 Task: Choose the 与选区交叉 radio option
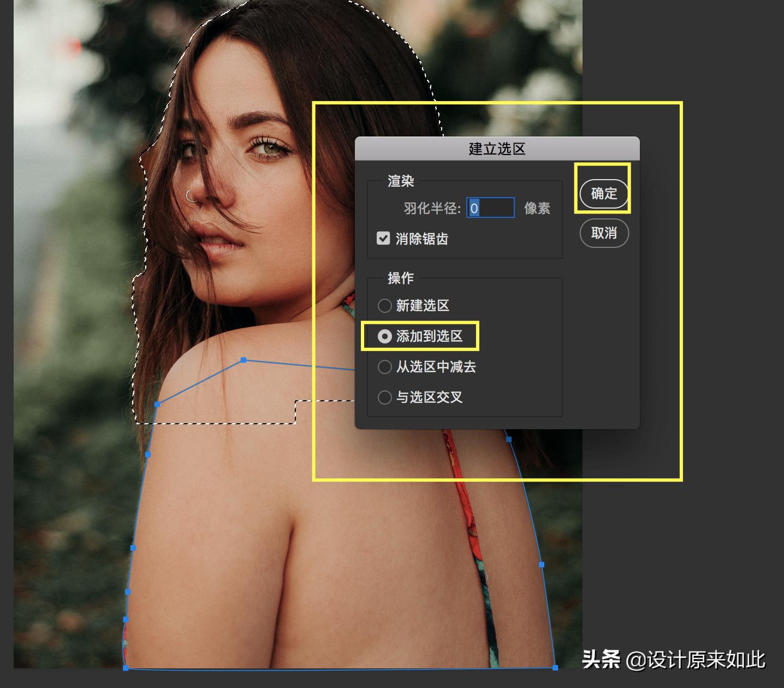[385, 397]
